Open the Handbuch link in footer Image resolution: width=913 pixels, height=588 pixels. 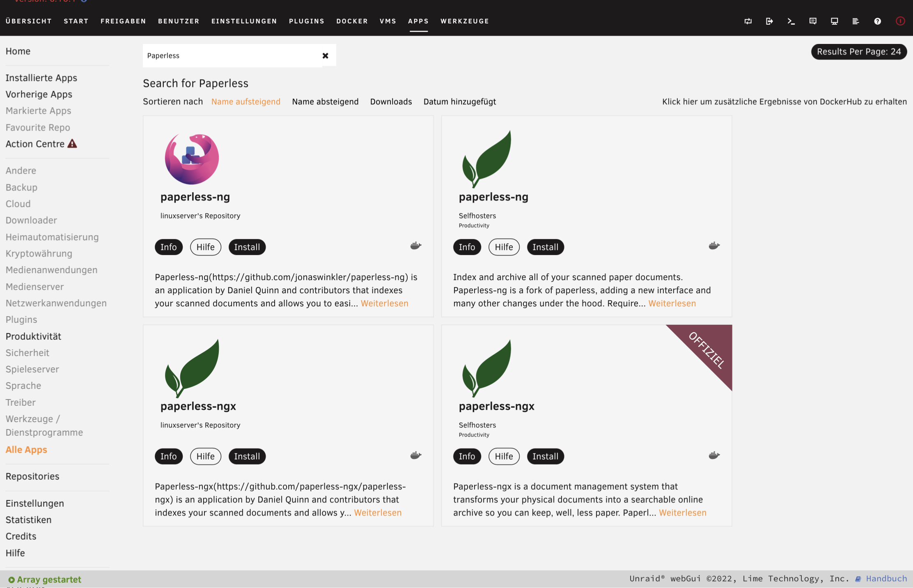(x=886, y=579)
